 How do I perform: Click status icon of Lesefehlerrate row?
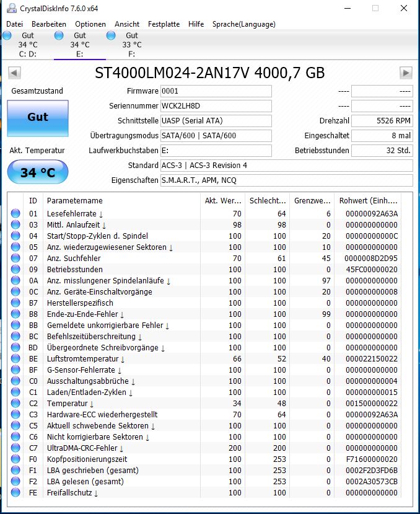[15, 213]
